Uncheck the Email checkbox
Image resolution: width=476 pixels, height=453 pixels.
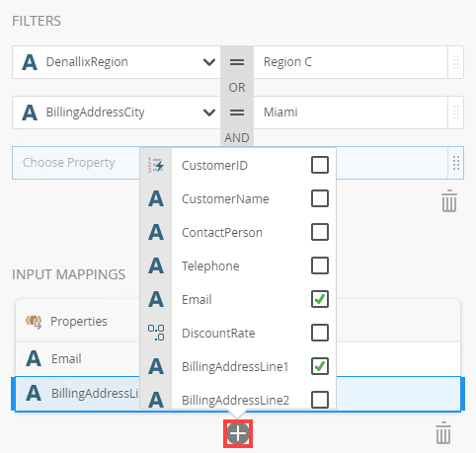(320, 299)
